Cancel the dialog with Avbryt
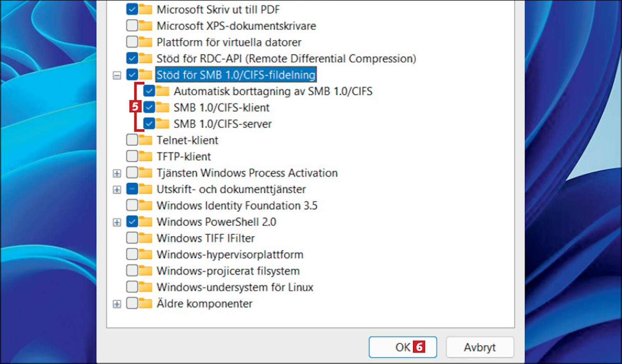 (x=480, y=347)
